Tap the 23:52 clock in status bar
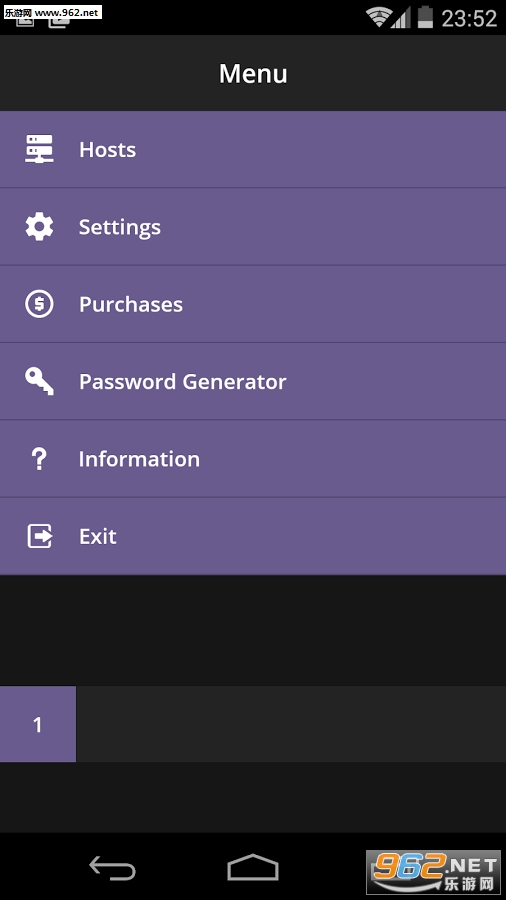The height and width of the screenshot is (900, 506). tap(469, 18)
